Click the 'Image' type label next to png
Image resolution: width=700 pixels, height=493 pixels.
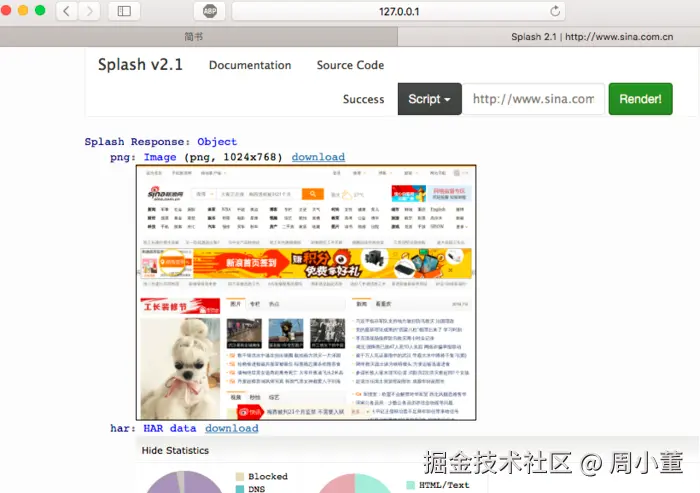coord(160,157)
